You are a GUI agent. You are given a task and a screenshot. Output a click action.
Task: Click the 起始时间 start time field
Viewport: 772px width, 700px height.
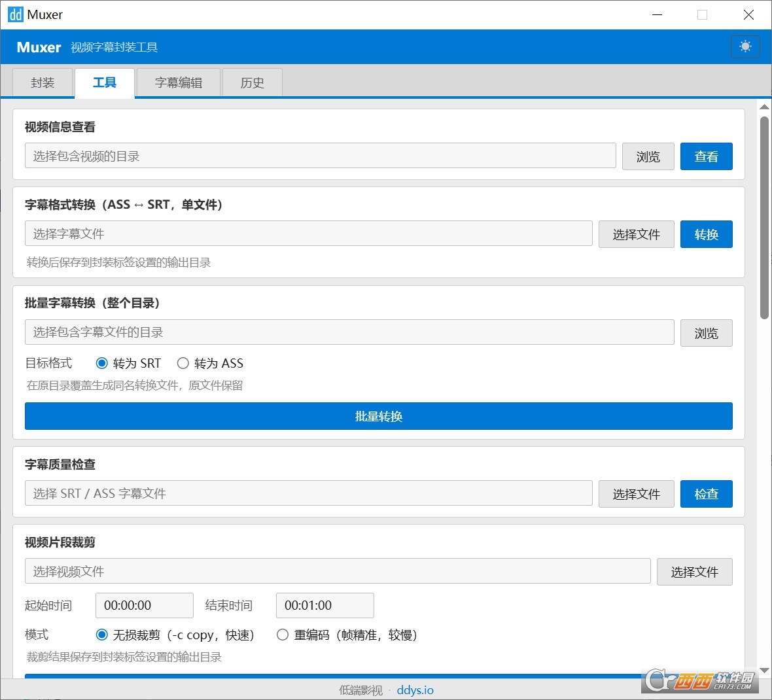click(144, 605)
